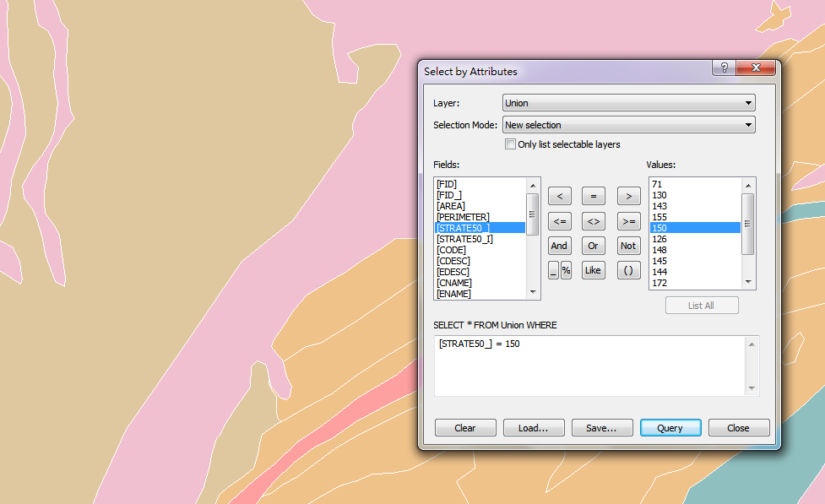The width and height of the screenshot is (825, 504).
Task: Close the Select by Attributes dialog with X
Action: click(756, 68)
